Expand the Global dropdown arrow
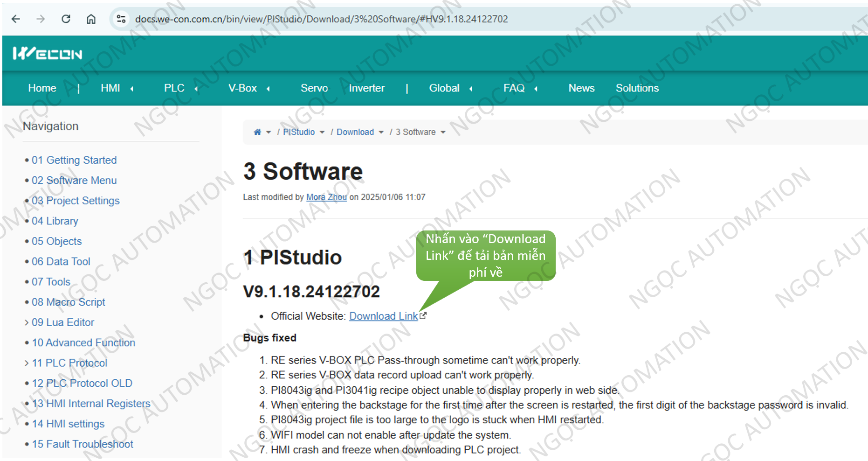The height and width of the screenshot is (461, 868). pos(471,89)
